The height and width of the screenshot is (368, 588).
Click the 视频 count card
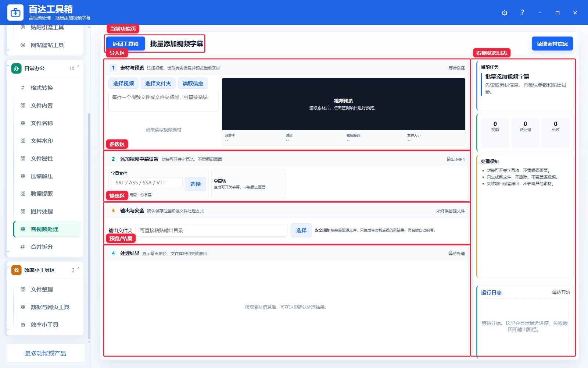pos(495,132)
